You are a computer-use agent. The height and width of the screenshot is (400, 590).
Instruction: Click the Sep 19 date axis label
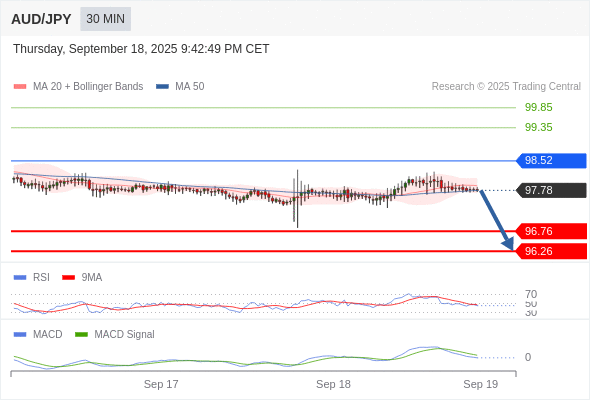click(x=481, y=384)
